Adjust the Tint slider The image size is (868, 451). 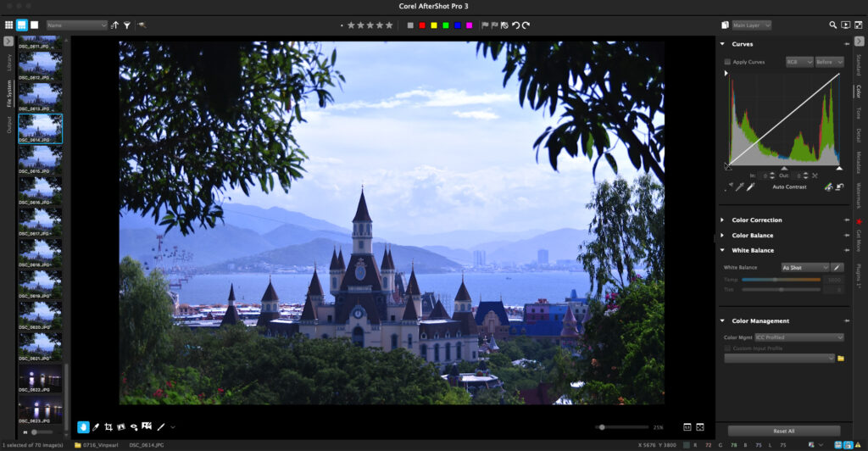coord(781,289)
